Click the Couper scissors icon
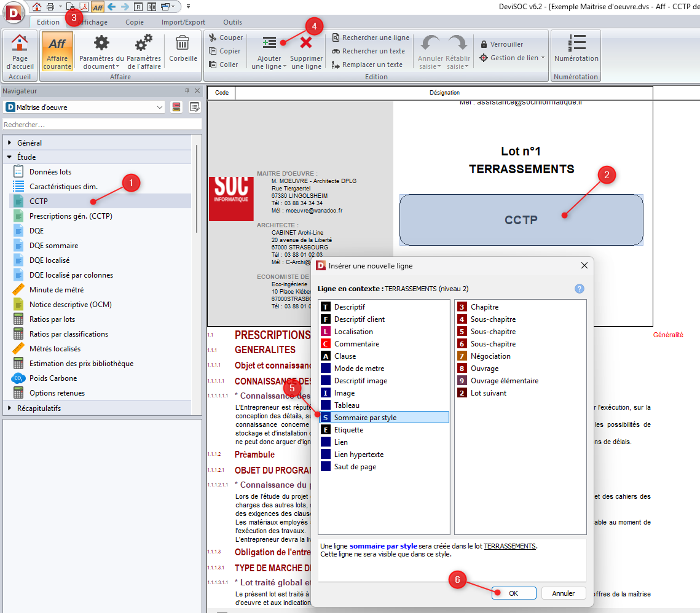Screen dimensions: 700x613 pos(213,37)
